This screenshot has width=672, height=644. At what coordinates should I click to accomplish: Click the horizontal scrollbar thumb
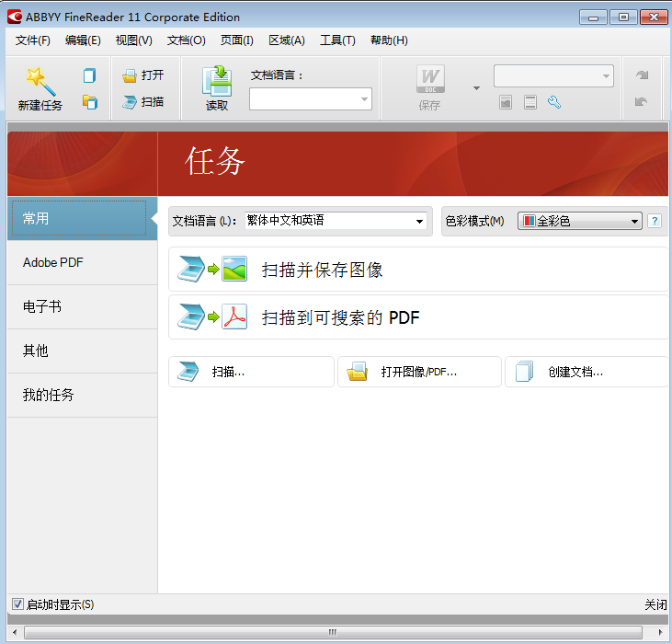tap(332, 633)
